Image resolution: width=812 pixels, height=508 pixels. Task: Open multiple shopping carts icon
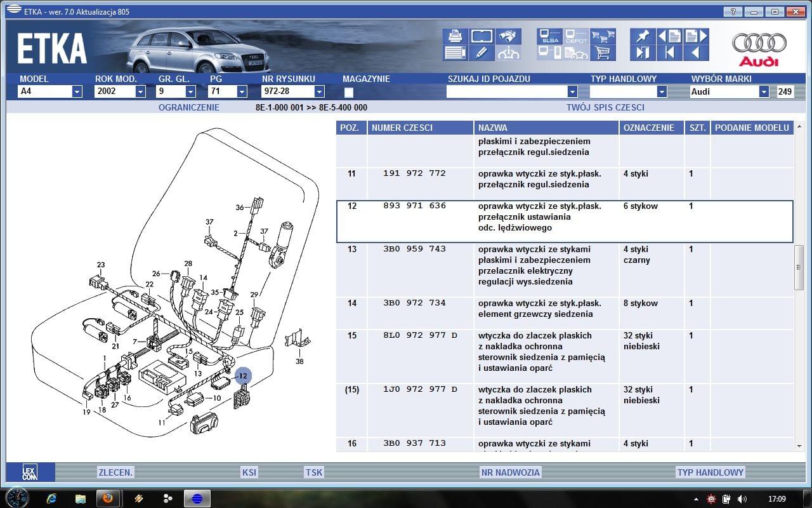coord(603,36)
